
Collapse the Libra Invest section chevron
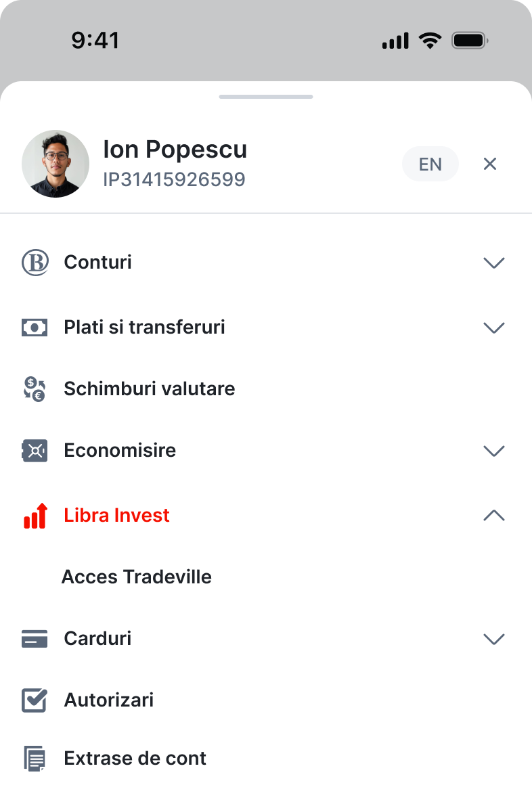[494, 516]
